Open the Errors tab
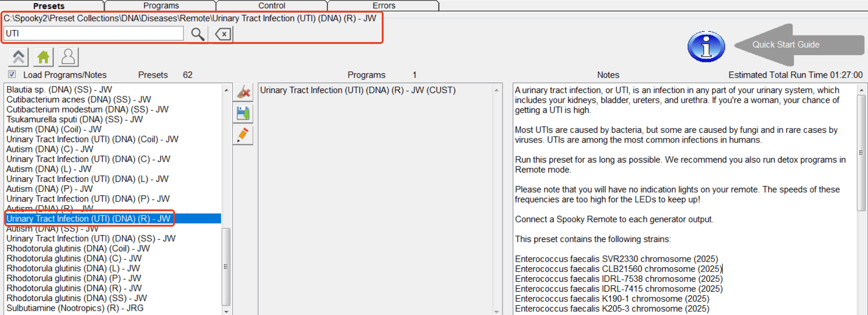The height and width of the screenshot is (315, 868). (x=384, y=6)
